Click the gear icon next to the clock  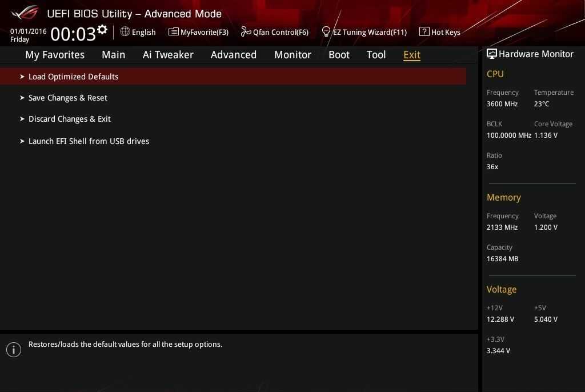coord(102,30)
